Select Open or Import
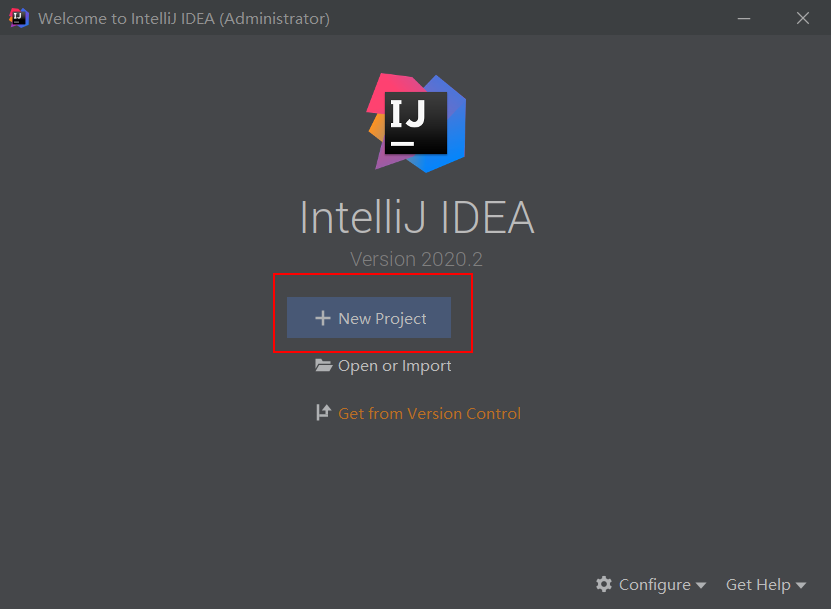 (x=394, y=366)
